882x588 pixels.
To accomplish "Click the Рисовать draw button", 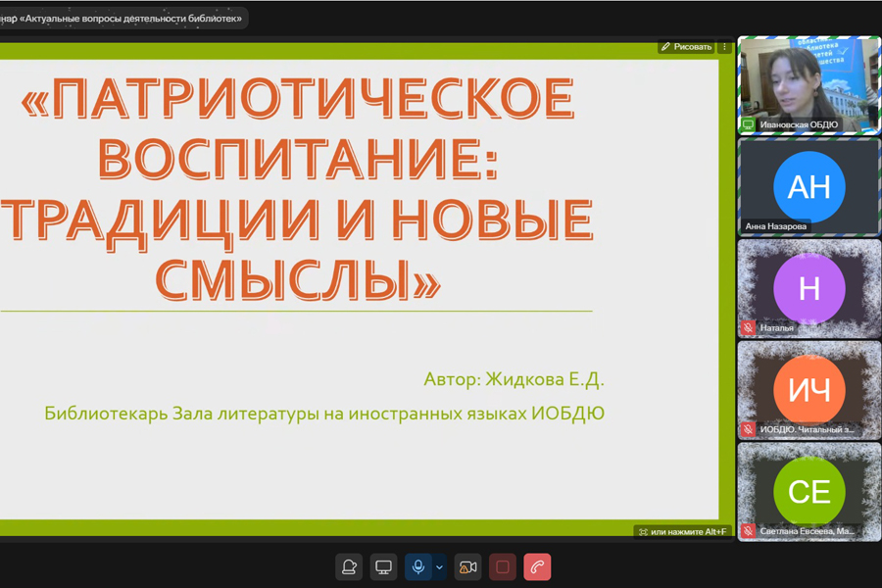I will tap(686, 46).
